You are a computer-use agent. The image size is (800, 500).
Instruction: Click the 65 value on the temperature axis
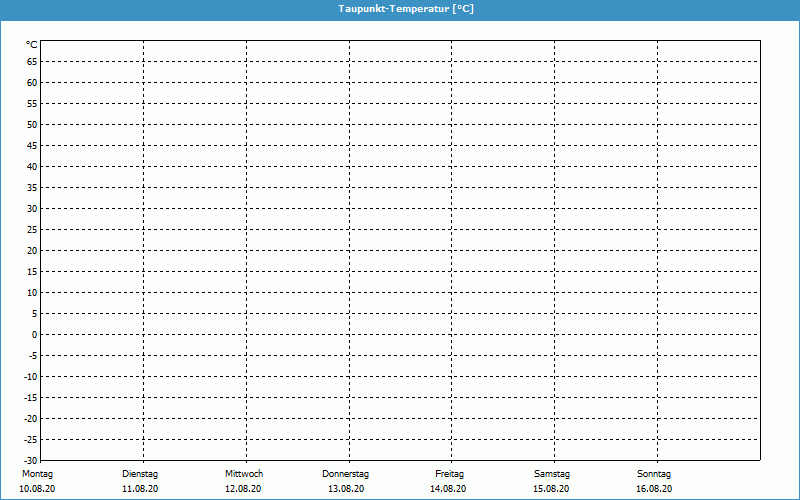click(32, 61)
